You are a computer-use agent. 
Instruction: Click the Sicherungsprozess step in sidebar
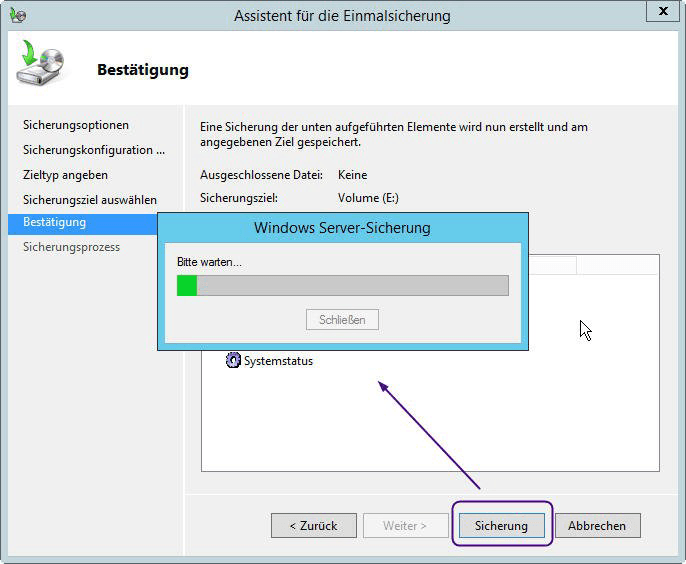click(x=71, y=247)
